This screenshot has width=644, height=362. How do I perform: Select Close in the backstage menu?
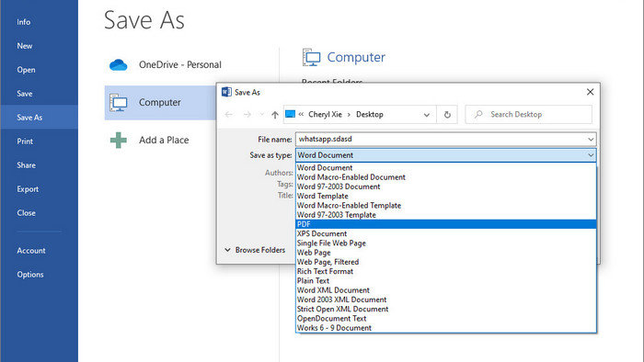(26, 212)
